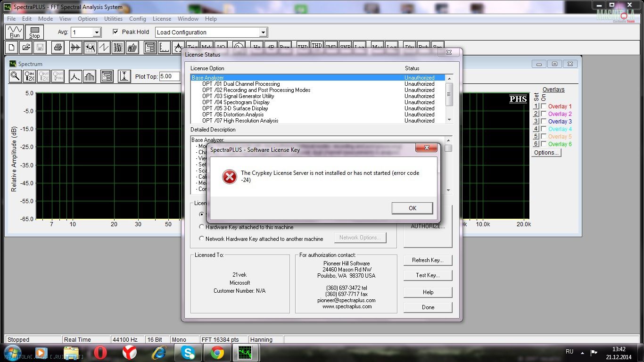Open the Spectrogram view toolbar icon
This screenshot has height=362, width=644.
(x=118, y=47)
